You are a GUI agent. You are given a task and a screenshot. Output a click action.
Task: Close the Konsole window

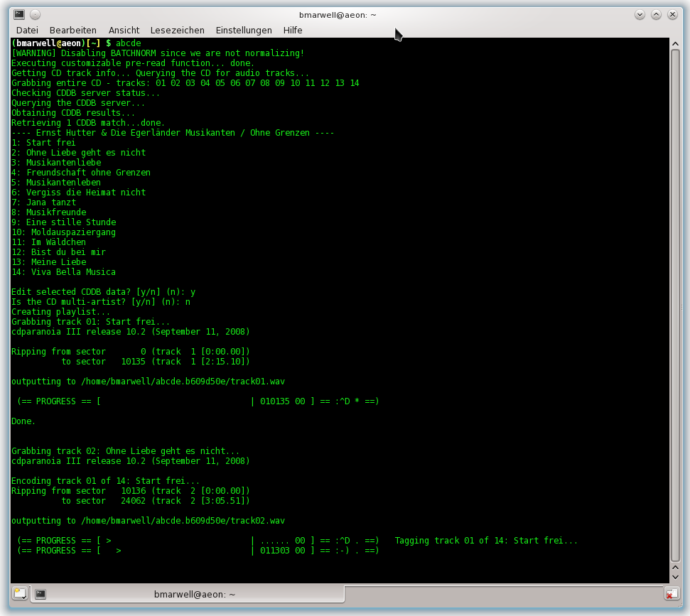pos(672,15)
